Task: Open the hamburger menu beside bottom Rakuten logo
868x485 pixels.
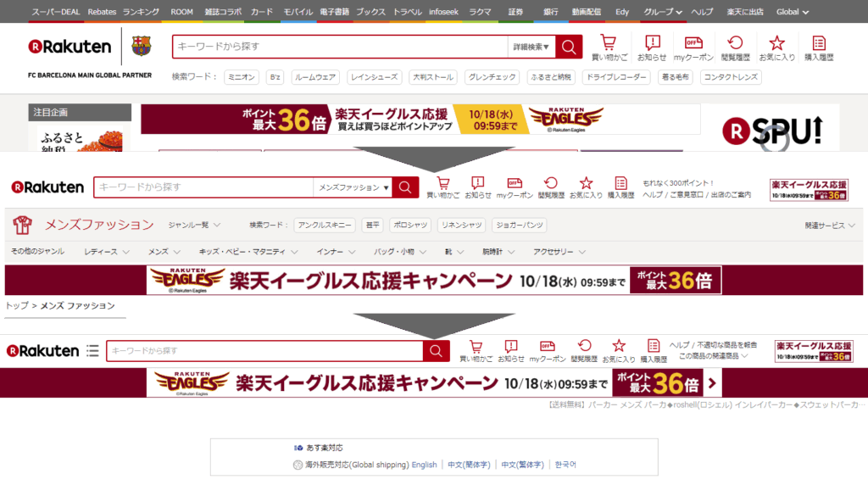Action: point(92,351)
